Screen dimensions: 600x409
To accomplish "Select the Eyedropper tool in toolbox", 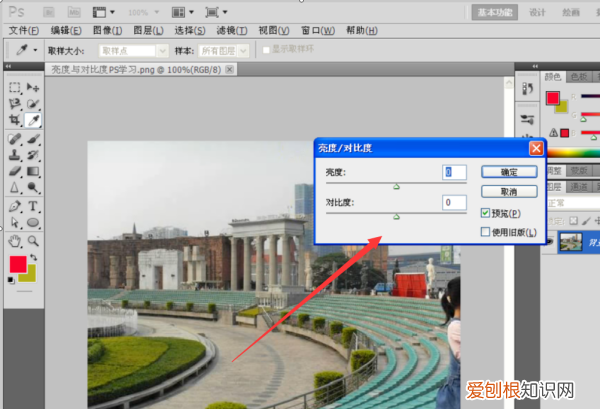I will pyautogui.click(x=33, y=120).
